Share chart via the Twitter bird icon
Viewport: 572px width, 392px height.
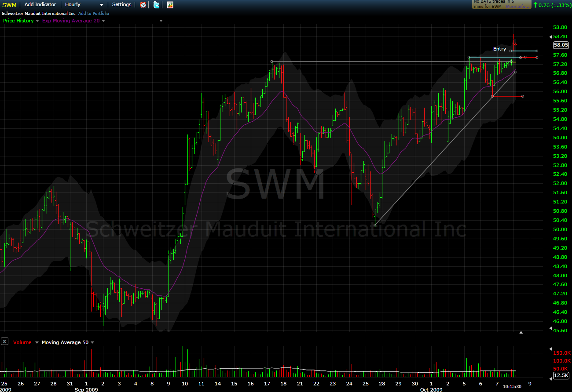[156, 5]
